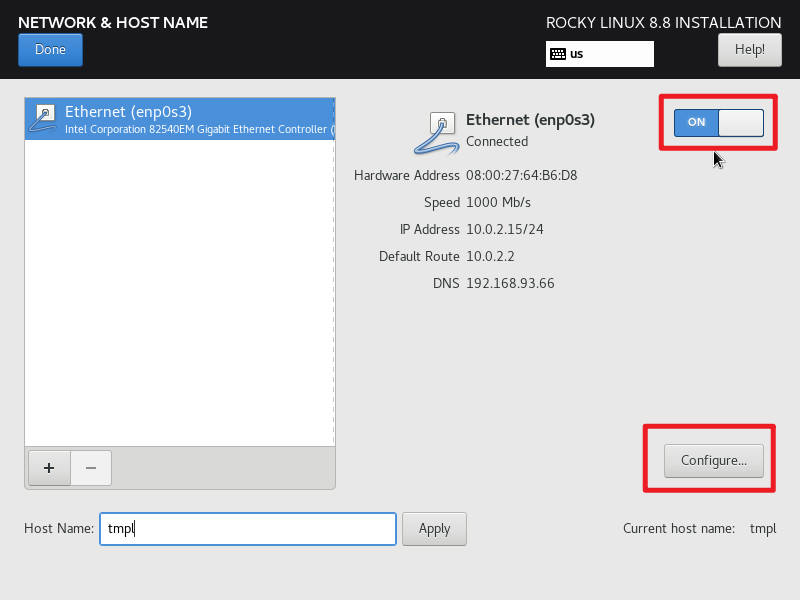The image size is (800, 600).
Task: Click the IP address 10.0.2.15/24
Action: (505, 230)
